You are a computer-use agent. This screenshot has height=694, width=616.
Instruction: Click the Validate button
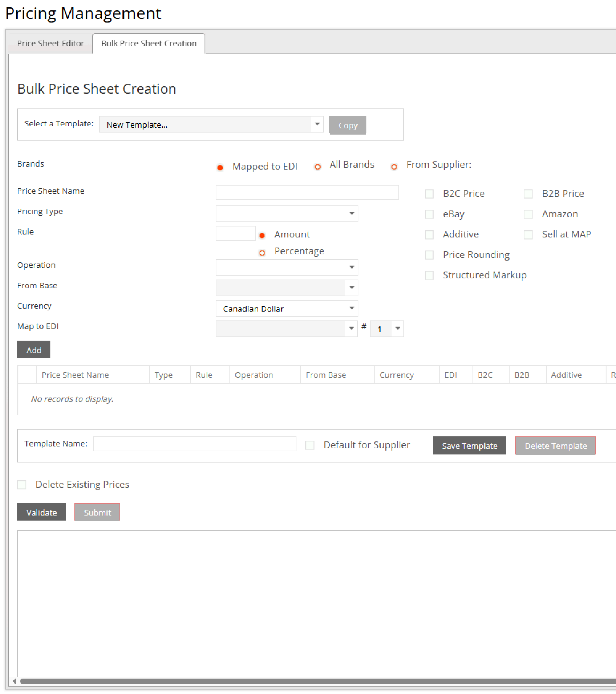point(42,512)
